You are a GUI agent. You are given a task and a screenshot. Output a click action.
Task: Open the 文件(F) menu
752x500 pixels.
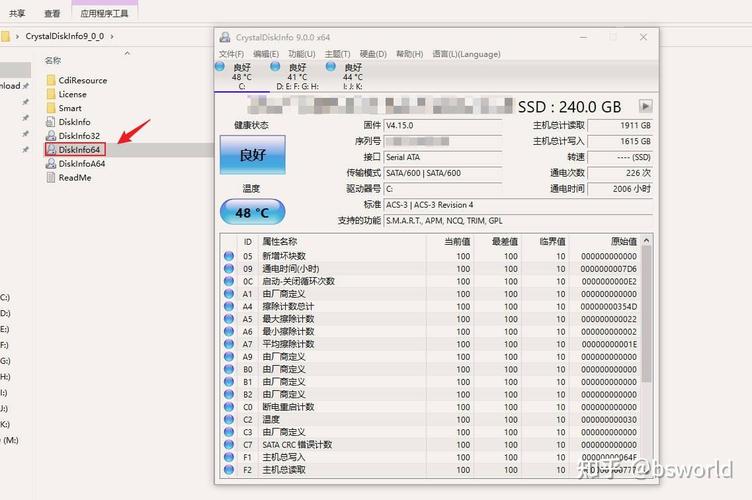[x=231, y=54]
